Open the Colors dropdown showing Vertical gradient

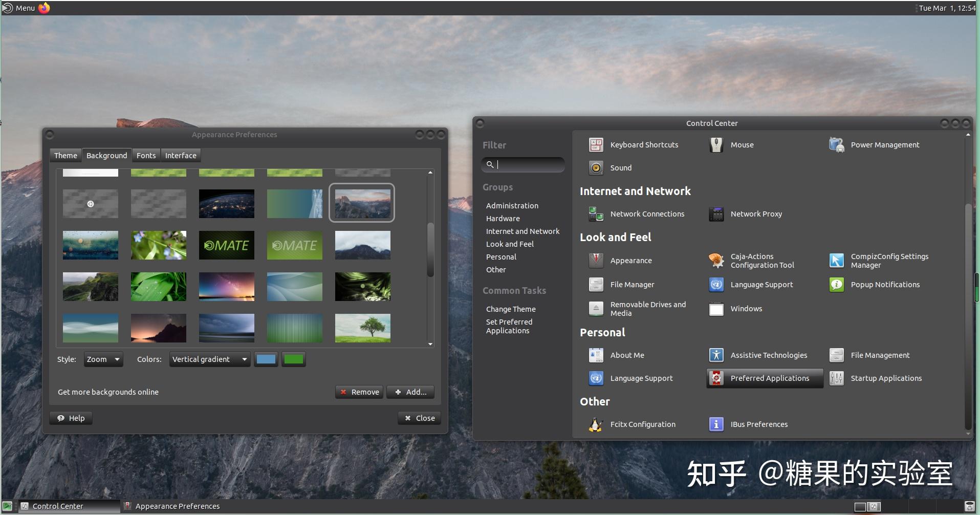pyautogui.click(x=209, y=359)
